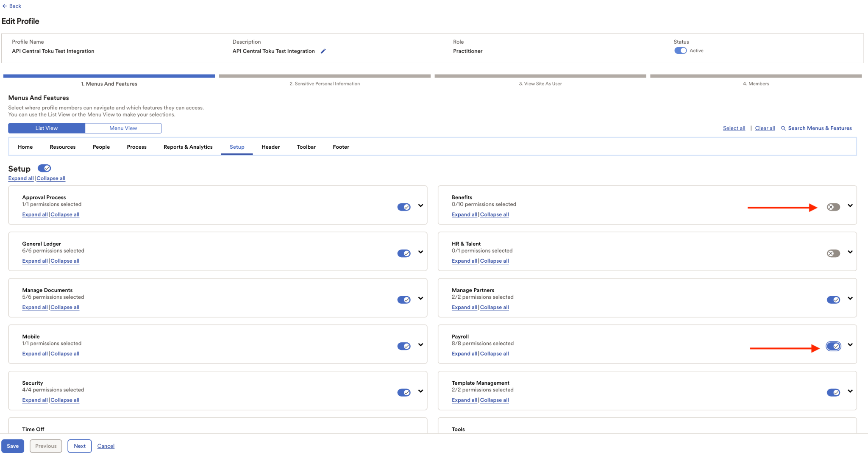Click the Save button

click(x=13, y=446)
